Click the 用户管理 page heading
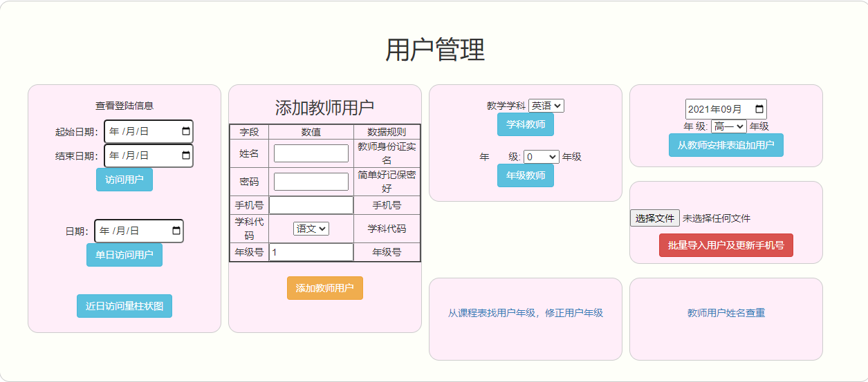This screenshot has width=868, height=382. [x=434, y=50]
